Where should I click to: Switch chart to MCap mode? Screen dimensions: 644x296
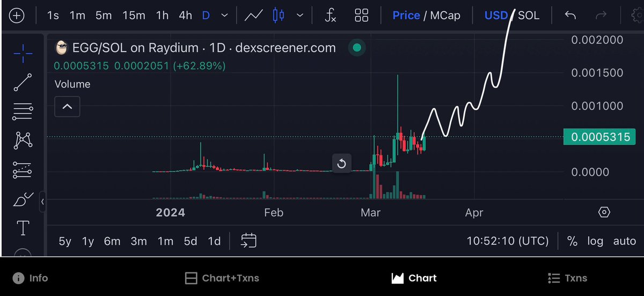click(445, 16)
